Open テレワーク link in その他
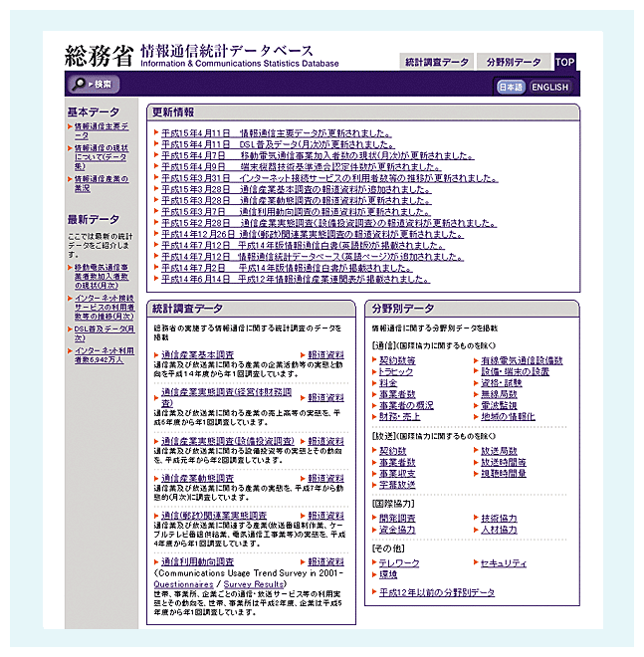 [x=399, y=563]
